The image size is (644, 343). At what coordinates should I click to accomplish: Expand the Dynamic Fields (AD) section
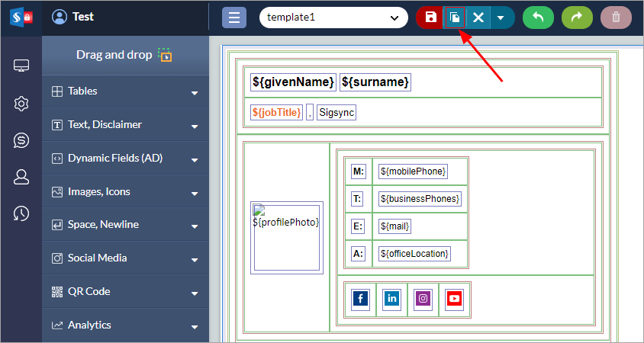click(125, 159)
